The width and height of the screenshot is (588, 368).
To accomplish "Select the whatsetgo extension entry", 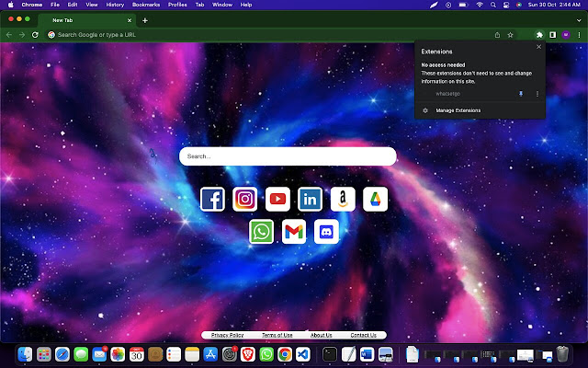I will pos(448,94).
